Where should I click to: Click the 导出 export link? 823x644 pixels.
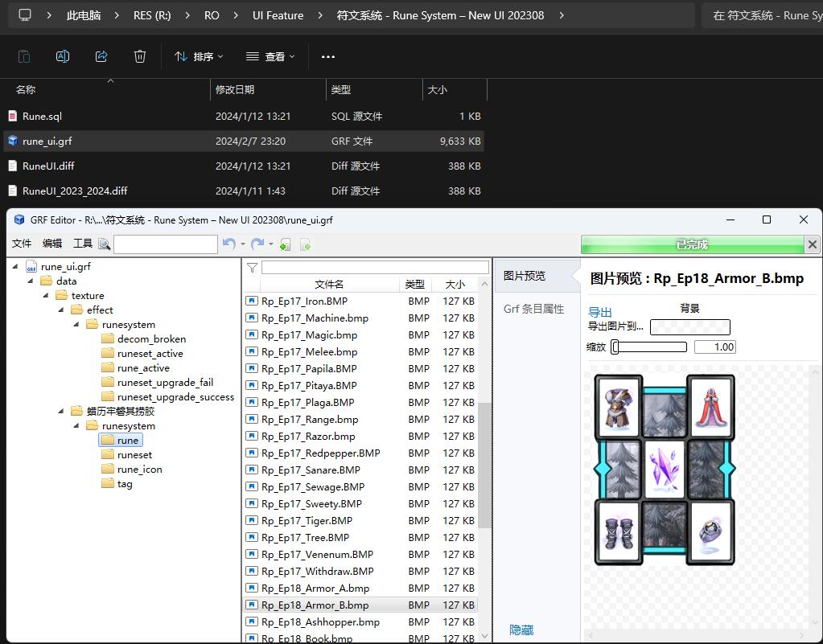[x=600, y=312]
